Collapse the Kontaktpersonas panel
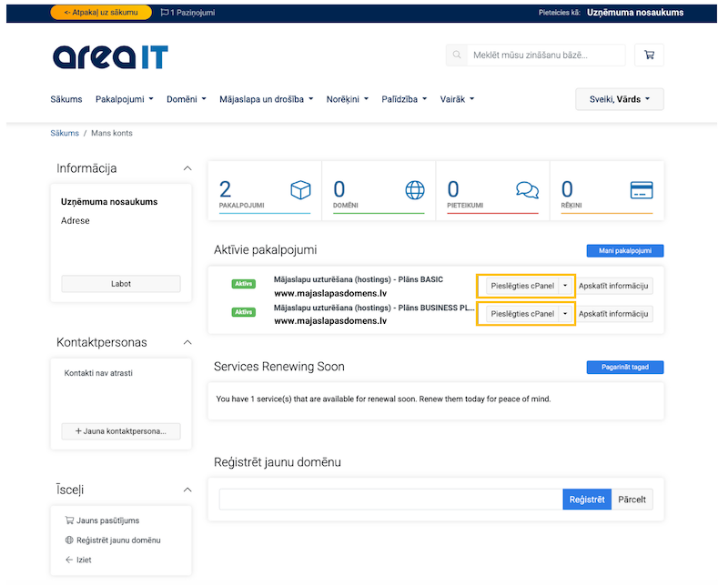This screenshot has height=586, width=728. [x=187, y=342]
